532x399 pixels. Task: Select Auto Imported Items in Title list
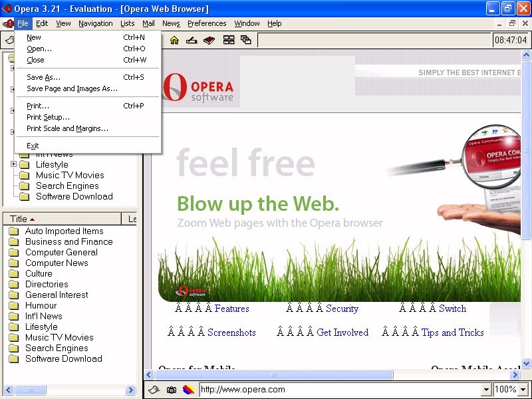(x=64, y=231)
